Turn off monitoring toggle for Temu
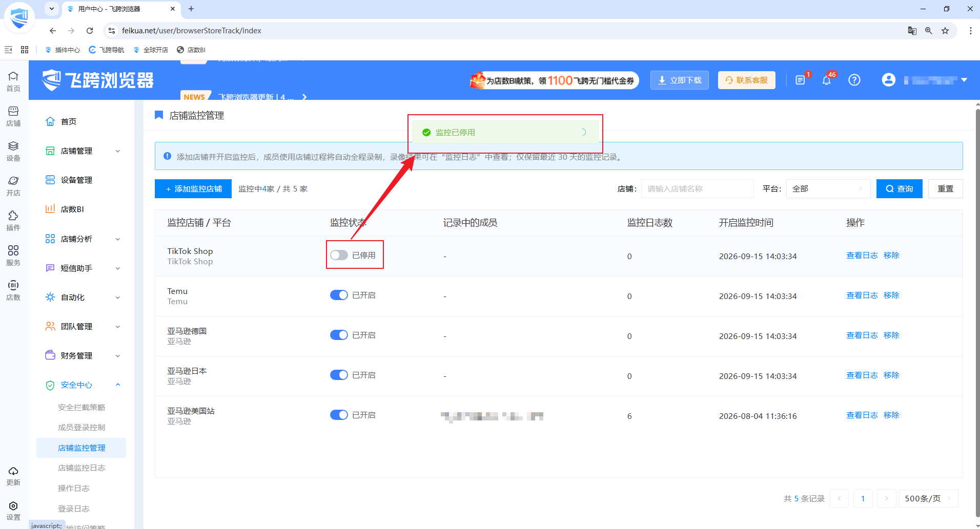This screenshot has height=529, width=980. point(339,295)
